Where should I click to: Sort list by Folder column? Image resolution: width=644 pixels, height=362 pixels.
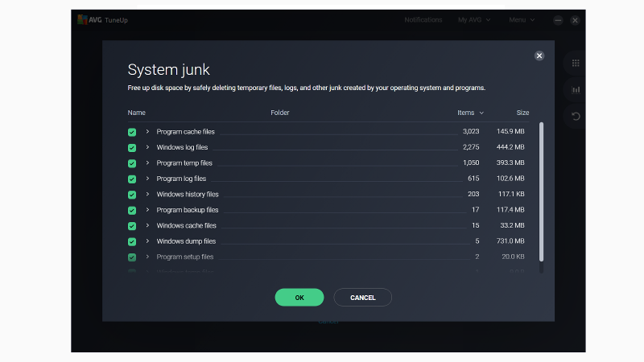[x=279, y=113]
